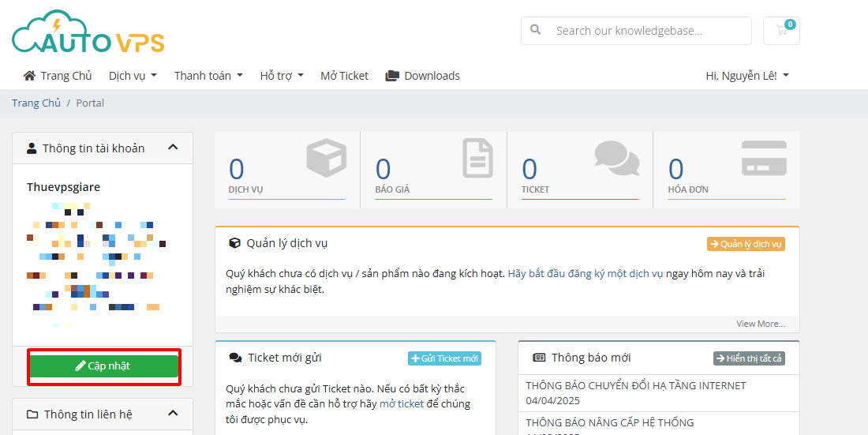Open the HÓA ĐƠN count tile
Screen dimensions: 868x435
[726, 170]
